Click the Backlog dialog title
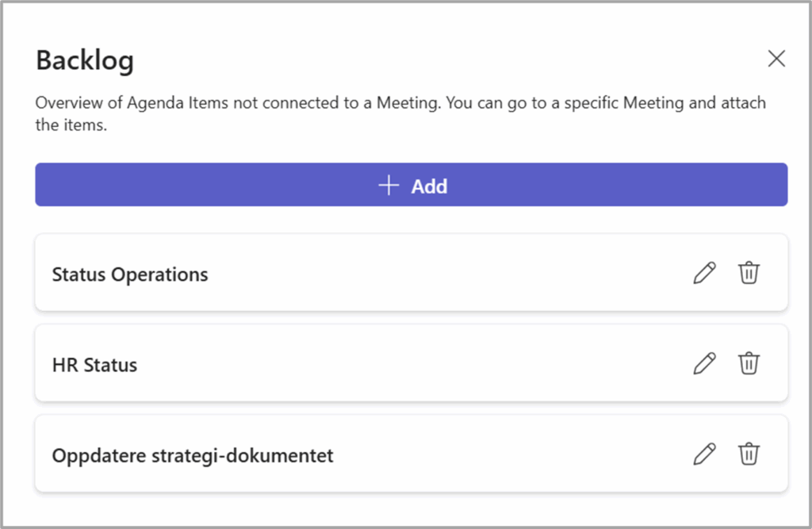 84,59
